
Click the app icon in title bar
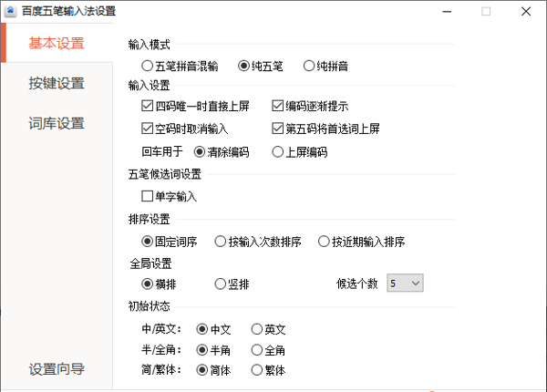pos(12,11)
